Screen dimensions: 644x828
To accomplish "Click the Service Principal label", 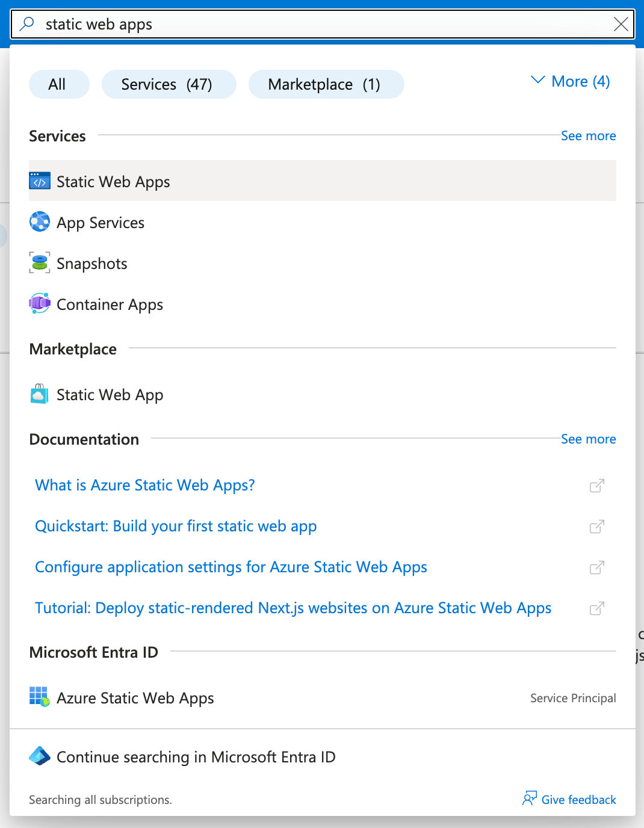I will click(573, 698).
